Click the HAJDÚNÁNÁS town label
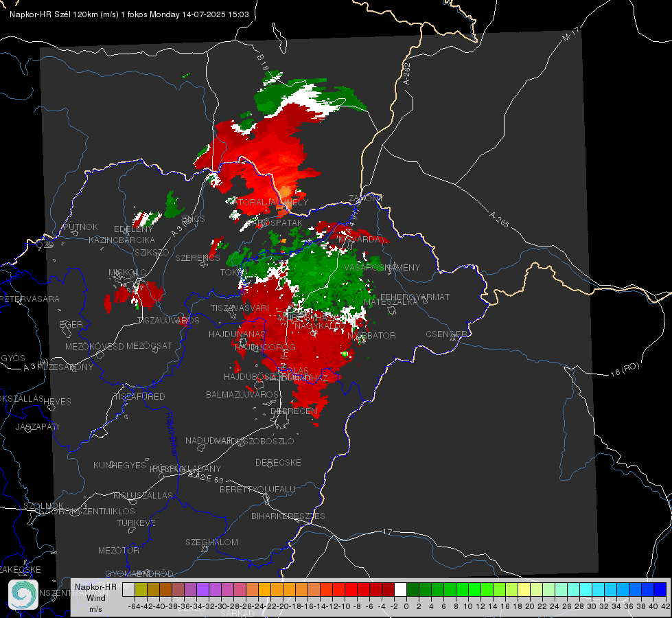The width and height of the screenshot is (672, 618). coord(237,334)
